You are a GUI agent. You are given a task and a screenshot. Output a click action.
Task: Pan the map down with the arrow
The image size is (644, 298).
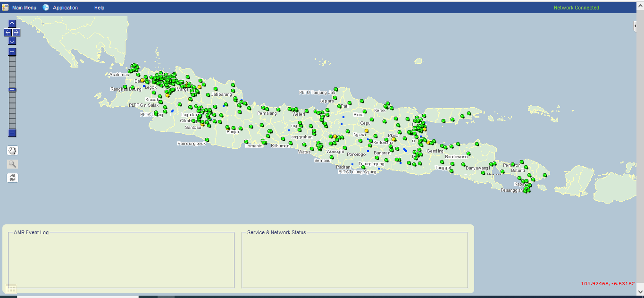pyautogui.click(x=12, y=41)
